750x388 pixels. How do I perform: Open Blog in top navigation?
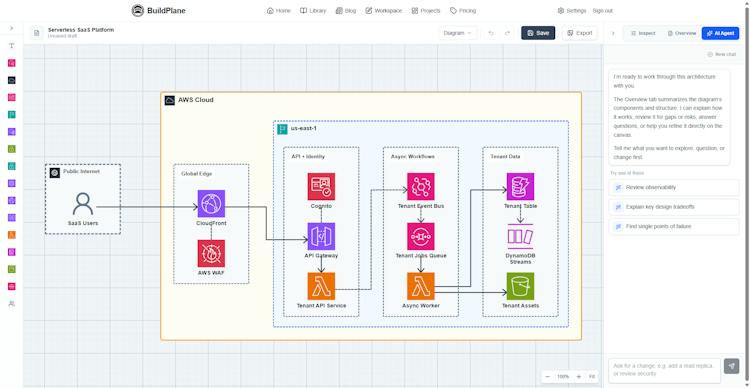click(346, 11)
